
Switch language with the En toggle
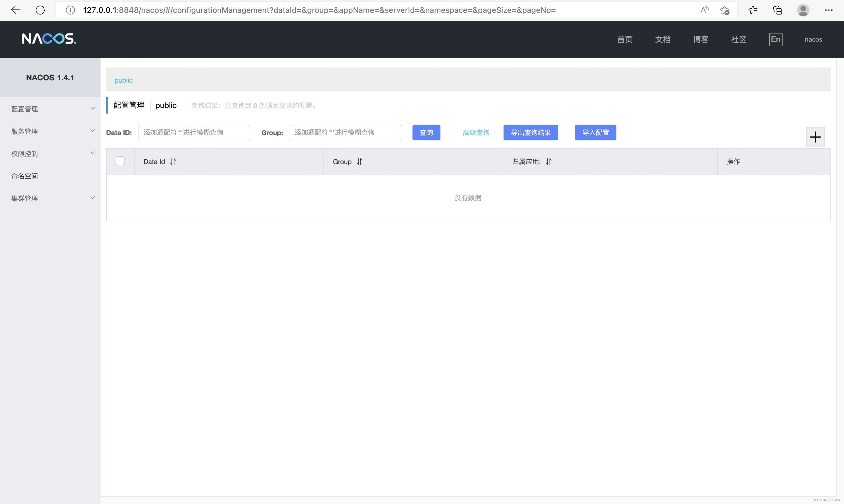(x=775, y=39)
